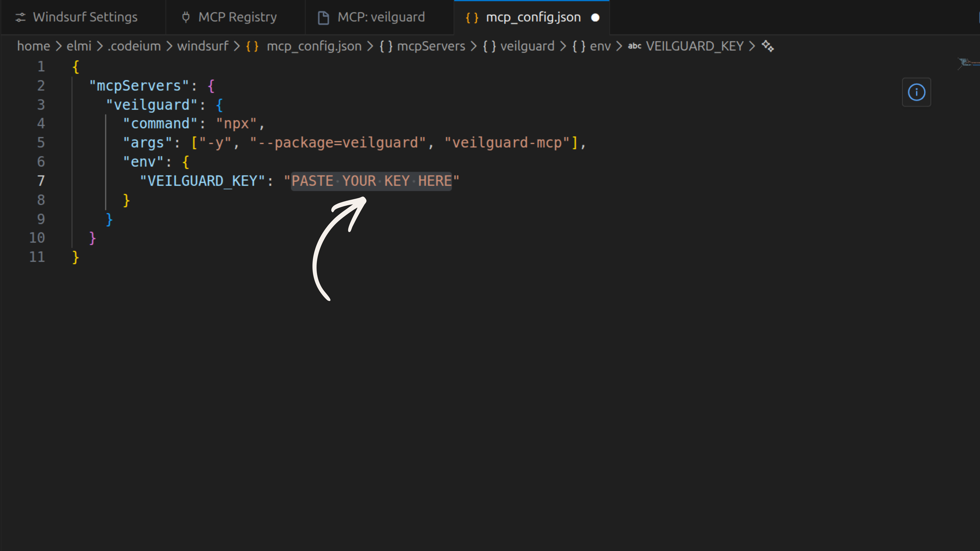Click the MCP Registry plug icon
Screen dimensions: 980x551
186,17
